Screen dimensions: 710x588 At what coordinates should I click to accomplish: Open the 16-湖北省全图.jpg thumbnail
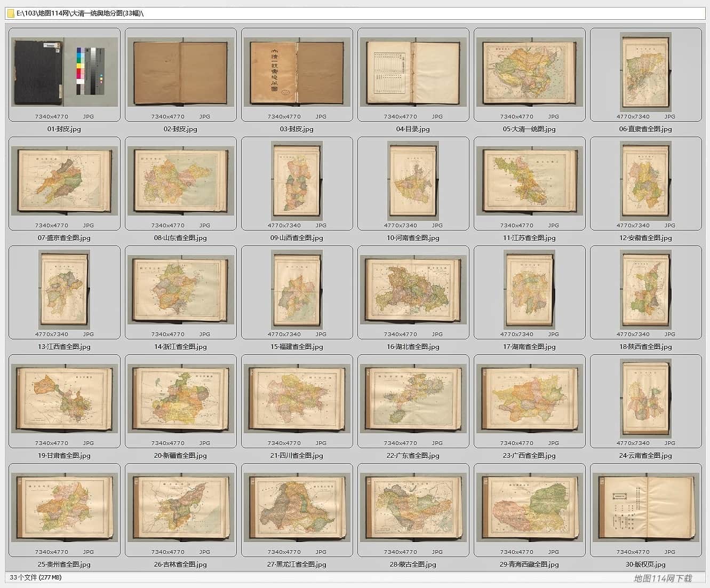coord(413,292)
